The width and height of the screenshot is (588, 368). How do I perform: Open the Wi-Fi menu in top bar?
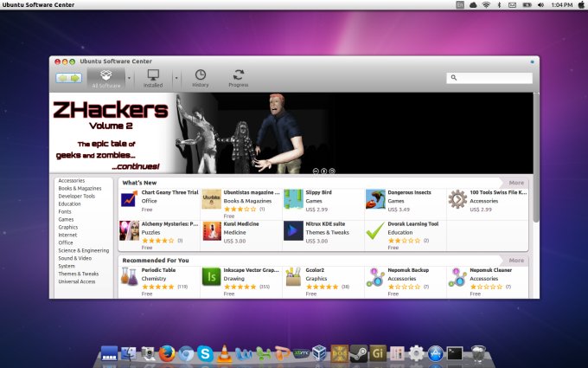click(486, 5)
